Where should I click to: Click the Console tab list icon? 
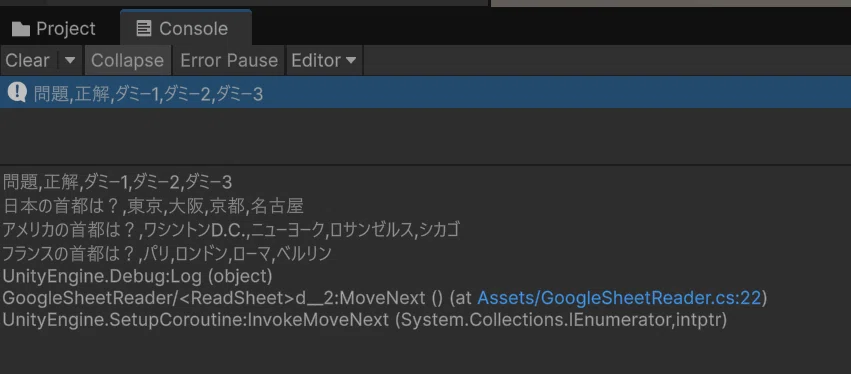point(144,28)
